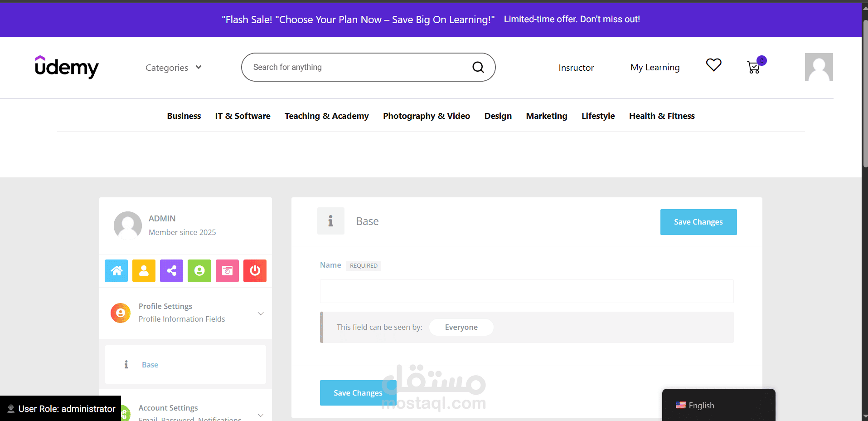
Task: Expand the Profile Settings section chevron
Action: point(261,313)
